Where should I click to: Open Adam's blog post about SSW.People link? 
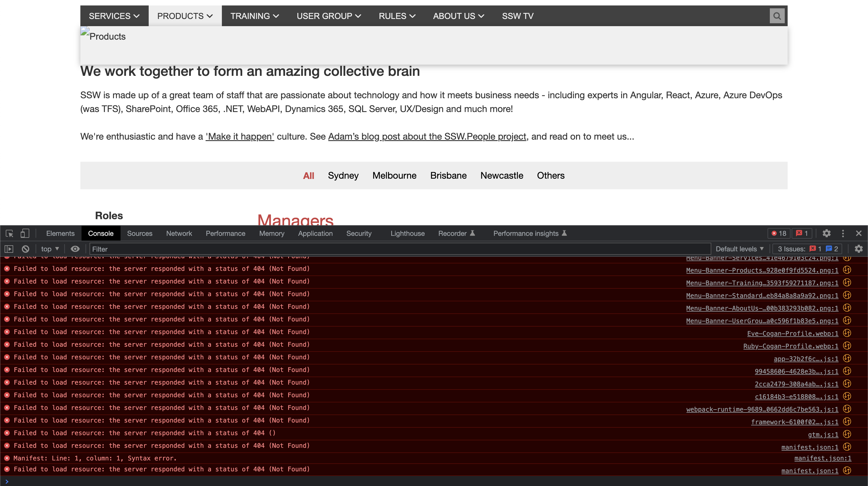click(427, 137)
